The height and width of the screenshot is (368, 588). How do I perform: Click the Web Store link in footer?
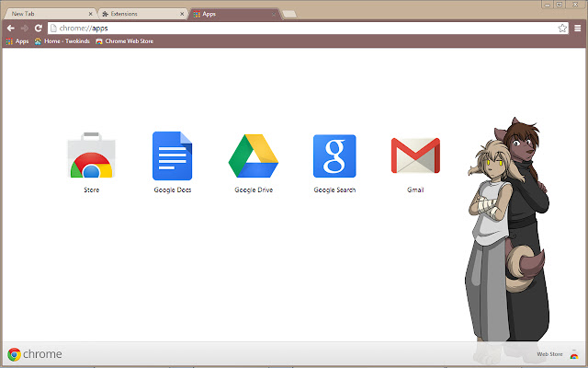tap(549, 354)
